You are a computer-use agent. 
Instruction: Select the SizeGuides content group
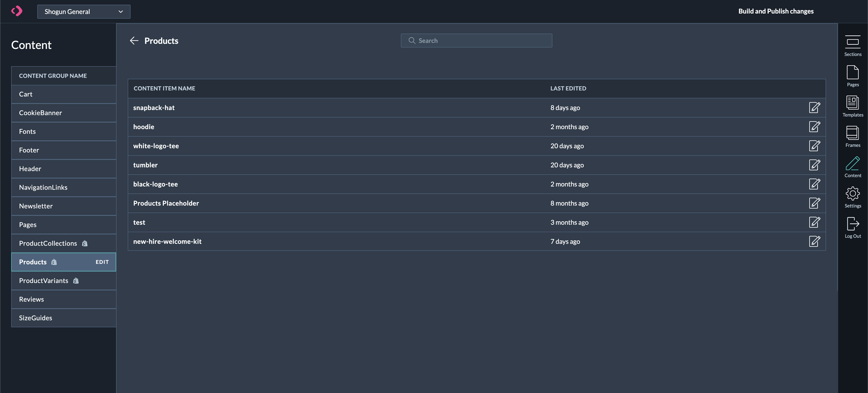(35, 318)
